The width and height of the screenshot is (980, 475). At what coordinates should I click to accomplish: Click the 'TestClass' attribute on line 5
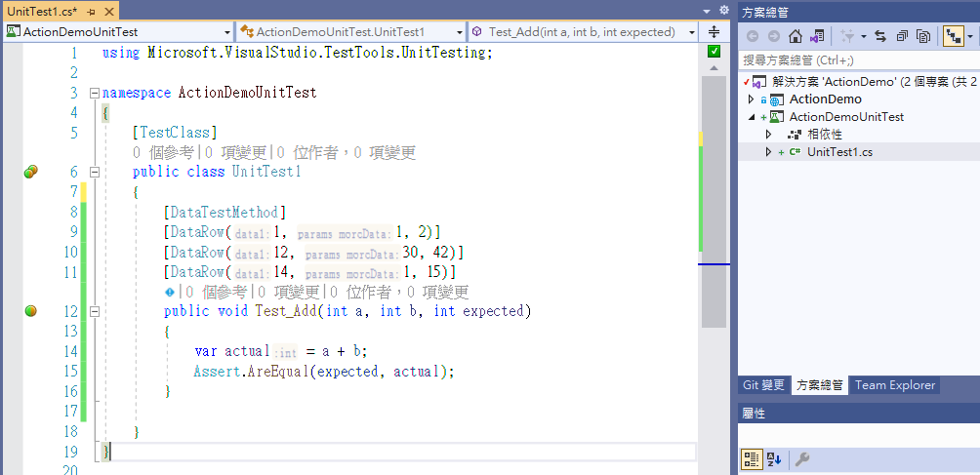(175, 133)
